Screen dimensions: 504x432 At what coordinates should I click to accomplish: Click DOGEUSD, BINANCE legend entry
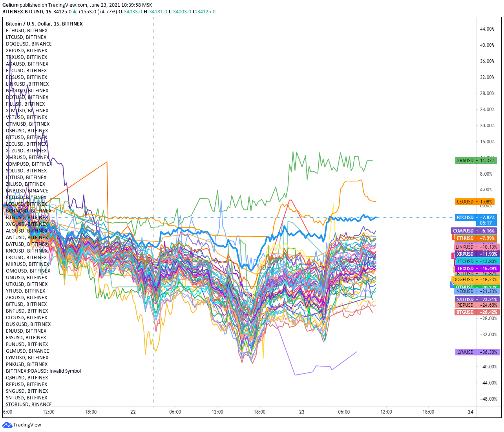click(x=29, y=44)
